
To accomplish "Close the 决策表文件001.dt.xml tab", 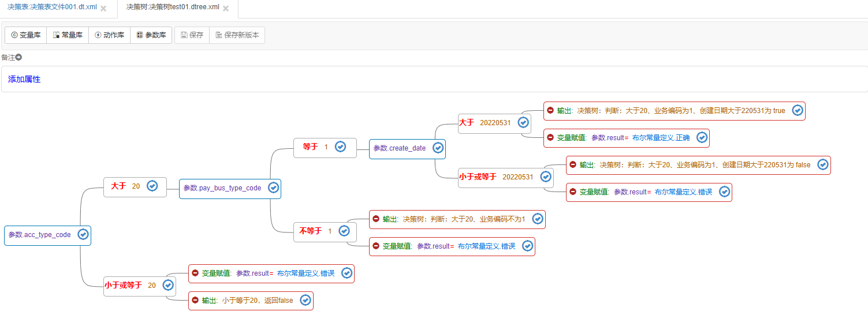I will point(103,9).
